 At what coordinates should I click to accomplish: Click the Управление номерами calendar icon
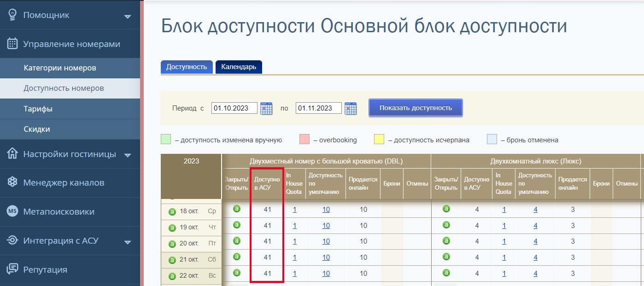coord(12,43)
